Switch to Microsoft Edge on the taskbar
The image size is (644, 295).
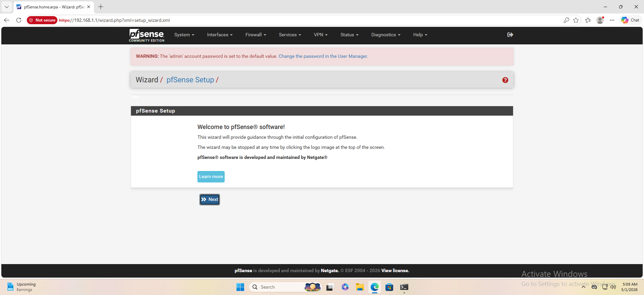375,287
